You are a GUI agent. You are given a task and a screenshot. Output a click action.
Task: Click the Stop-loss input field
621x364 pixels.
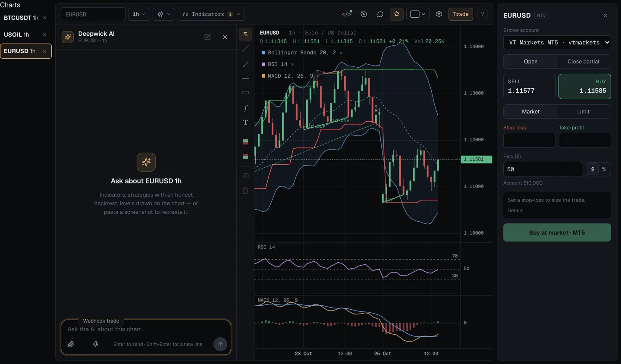click(529, 140)
